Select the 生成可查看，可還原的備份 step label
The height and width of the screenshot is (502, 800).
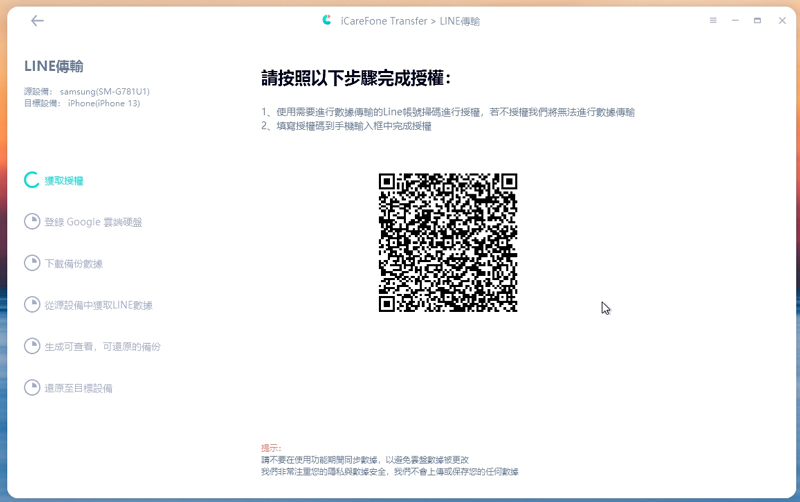click(x=102, y=347)
